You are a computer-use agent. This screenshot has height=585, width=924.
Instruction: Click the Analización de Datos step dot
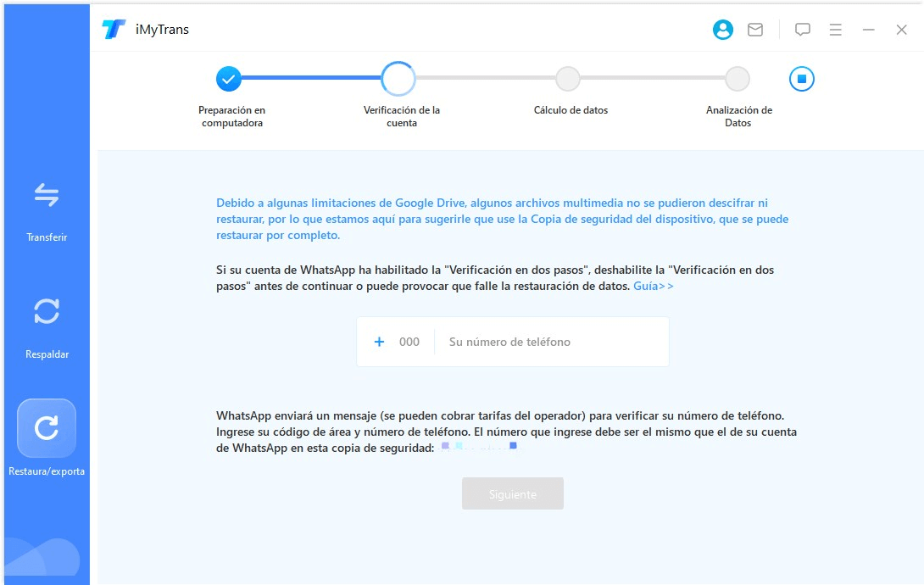[737, 78]
